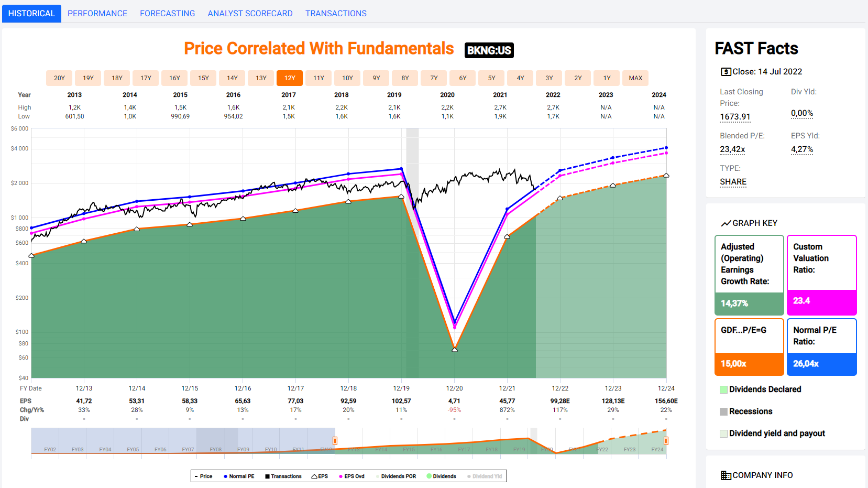
Task: Select the 20Y time range button
Action: click(x=59, y=78)
